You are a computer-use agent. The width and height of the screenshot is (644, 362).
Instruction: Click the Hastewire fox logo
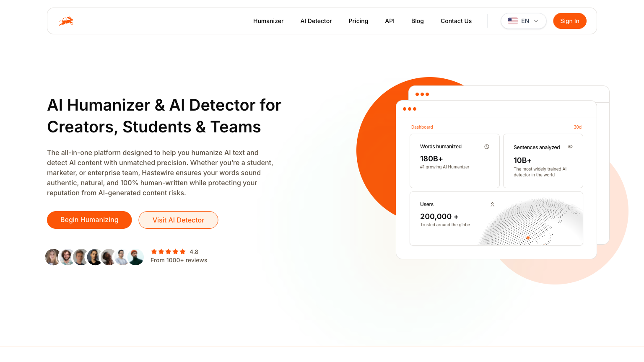[x=66, y=21]
